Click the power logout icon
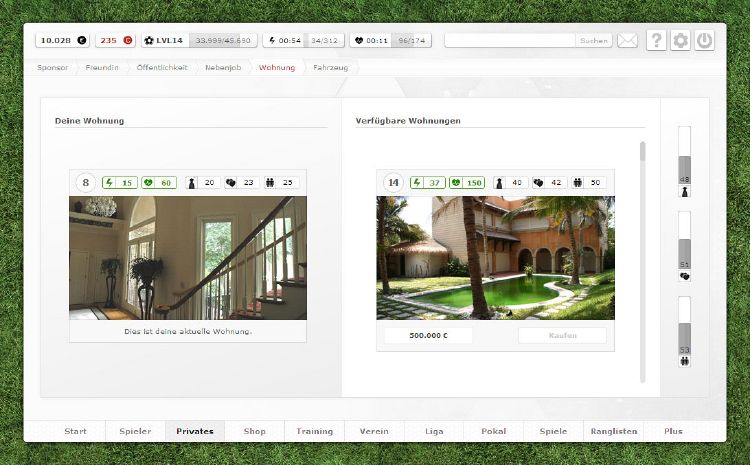Image resolution: width=750 pixels, height=465 pixels. tap(705, 41)
